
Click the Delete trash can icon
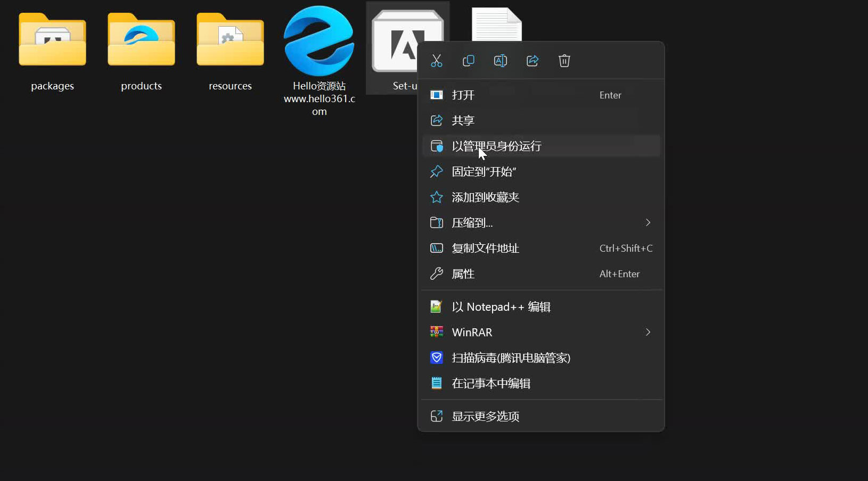pyautogui.click(x=564, y=61)
